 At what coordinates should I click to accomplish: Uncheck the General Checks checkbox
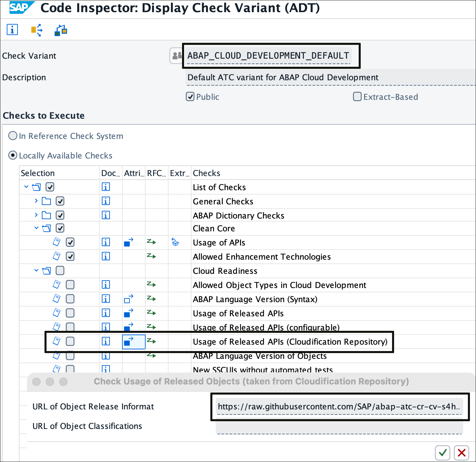pos(60,201)
